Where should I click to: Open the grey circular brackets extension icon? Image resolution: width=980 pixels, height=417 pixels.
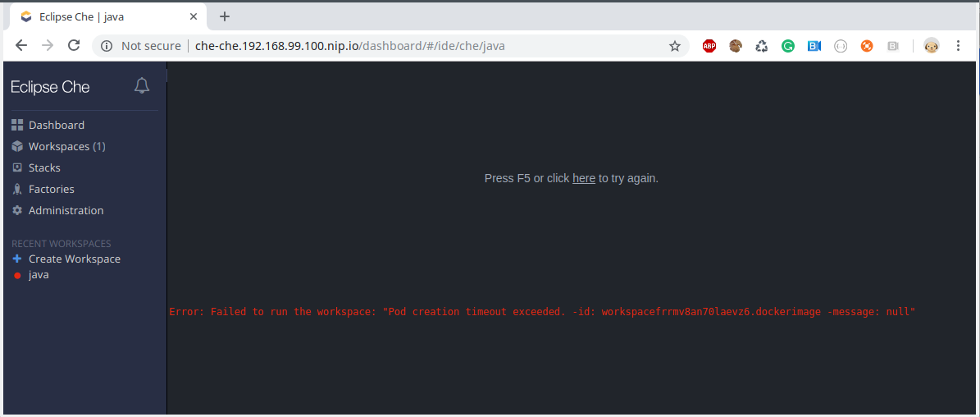point(841,46)
